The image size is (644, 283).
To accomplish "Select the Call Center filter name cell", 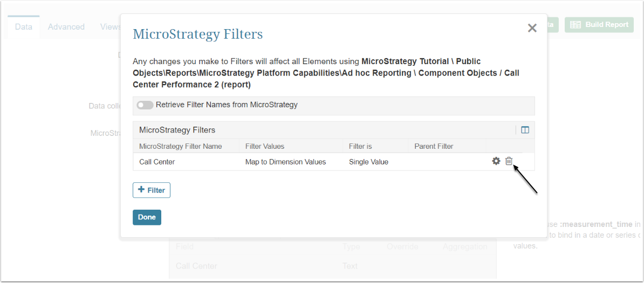I will point(157,162).
